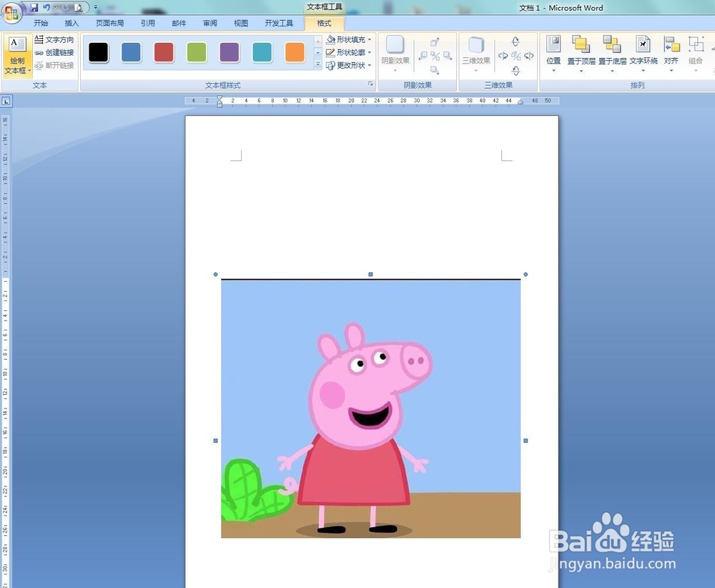Open the 邮件 tab

coord(179,24)
